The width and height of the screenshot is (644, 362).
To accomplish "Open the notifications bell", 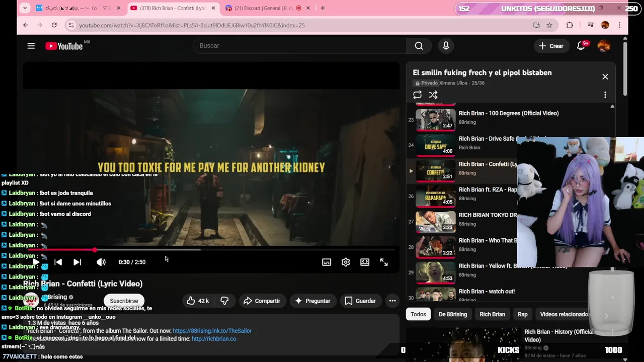I will coord(581,46).
